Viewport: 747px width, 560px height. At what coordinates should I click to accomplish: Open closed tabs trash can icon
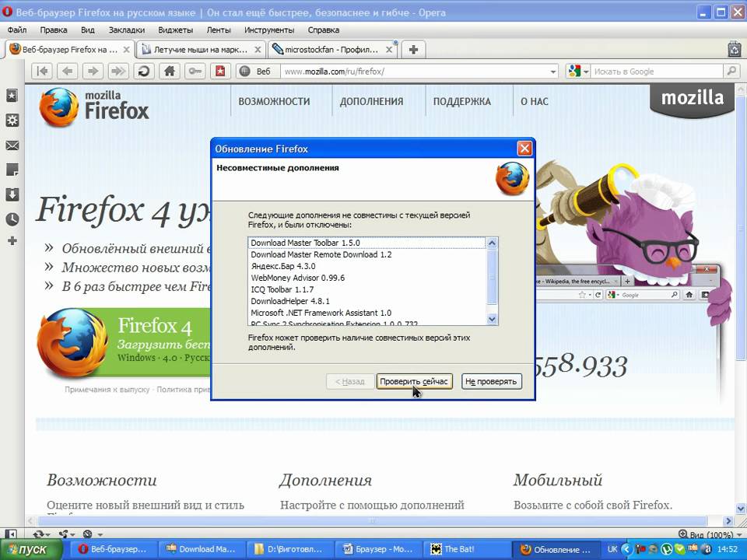734,49
